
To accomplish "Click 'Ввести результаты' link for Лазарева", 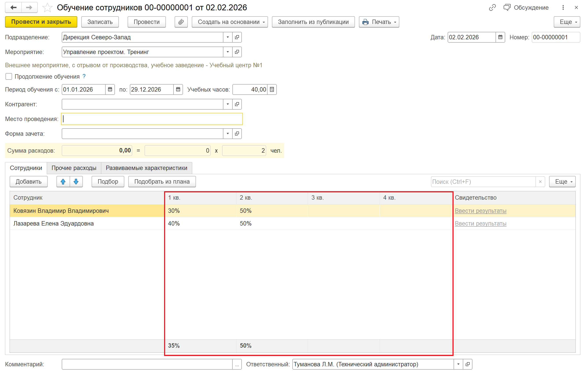I will coord(480,224).
